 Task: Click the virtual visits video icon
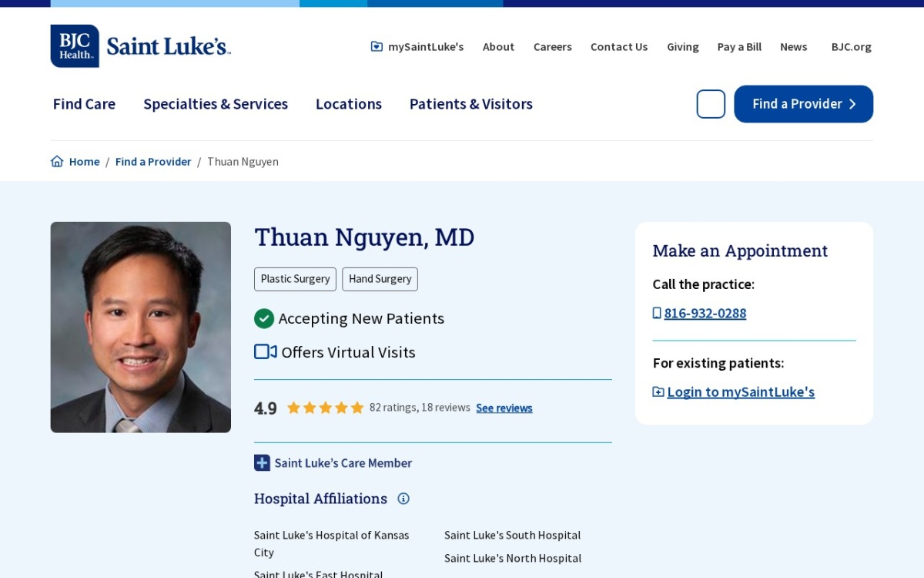pos(266,351)
